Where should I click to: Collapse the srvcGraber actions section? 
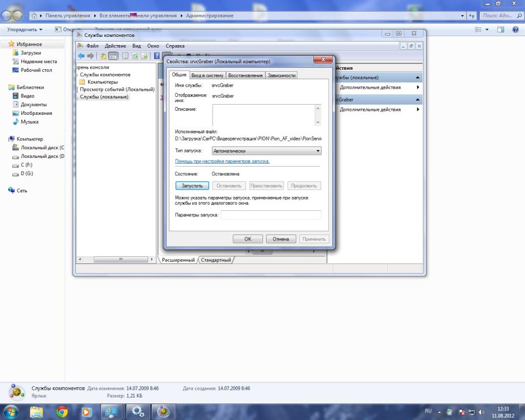pos(418,99)
